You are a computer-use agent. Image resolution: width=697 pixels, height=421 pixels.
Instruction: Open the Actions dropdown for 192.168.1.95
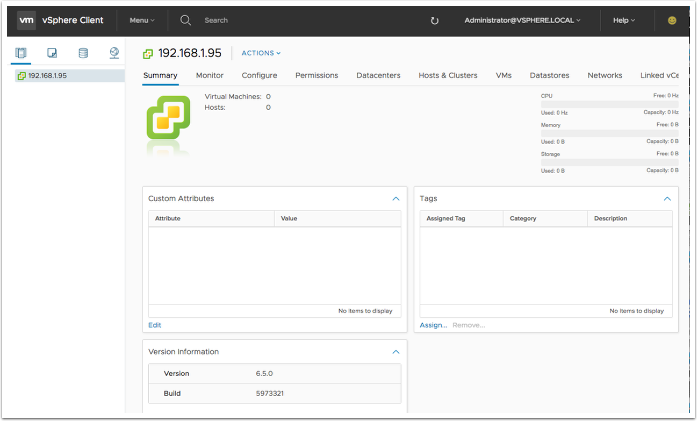click(x=261, y=53)
